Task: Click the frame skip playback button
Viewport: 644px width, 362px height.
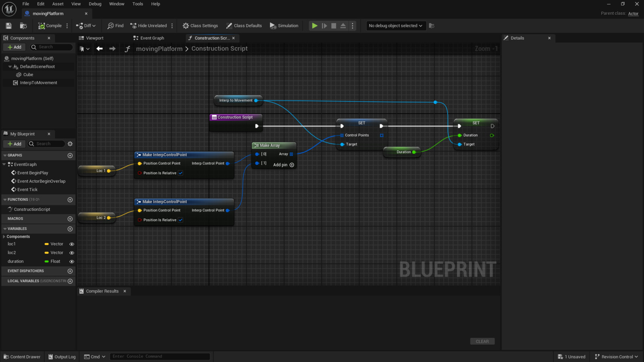Action: tap(324, 26)
